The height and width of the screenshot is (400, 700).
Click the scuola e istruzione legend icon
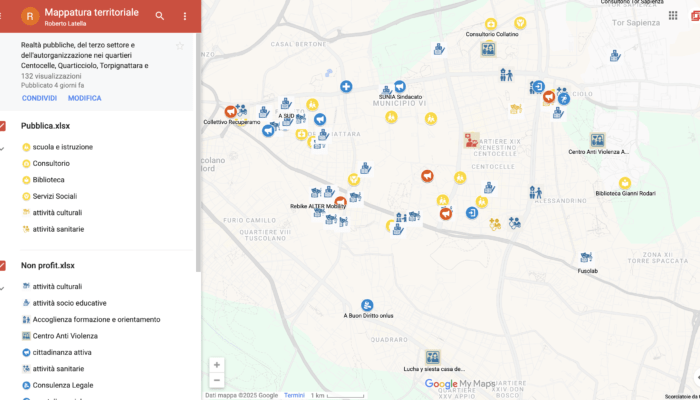26,147
